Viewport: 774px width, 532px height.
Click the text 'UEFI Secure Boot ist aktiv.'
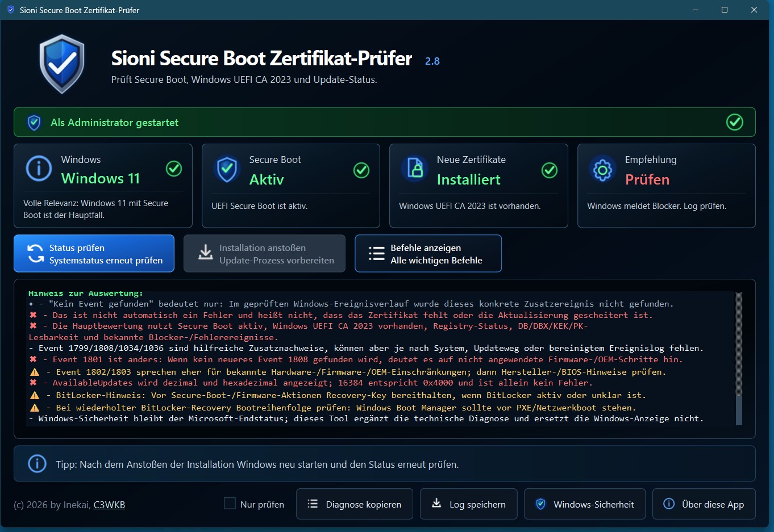point(260,206)
